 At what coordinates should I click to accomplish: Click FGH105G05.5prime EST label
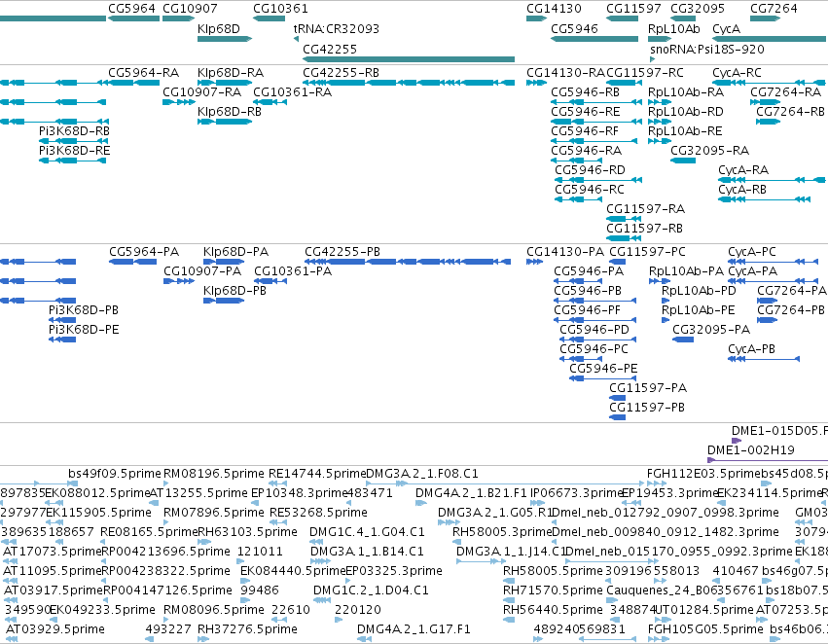pyautogui.click(x=705, y=629)
